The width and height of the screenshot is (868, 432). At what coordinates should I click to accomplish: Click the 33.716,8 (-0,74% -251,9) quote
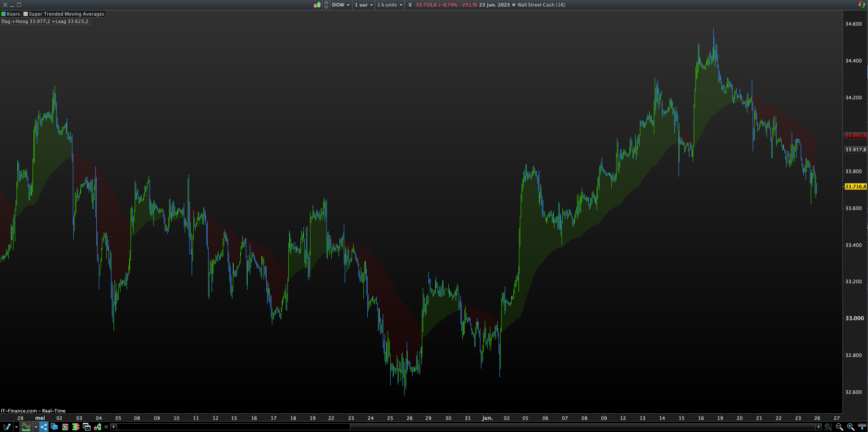click(x=447, y=5)
